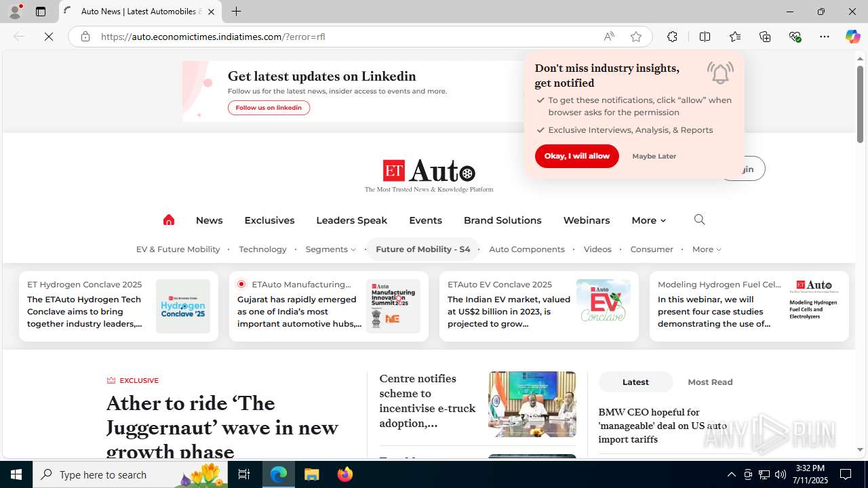Viewport: 868px width, 488px height.
Task: Read Ather to ride The Juggernaut article
Action: pos(222,427)
